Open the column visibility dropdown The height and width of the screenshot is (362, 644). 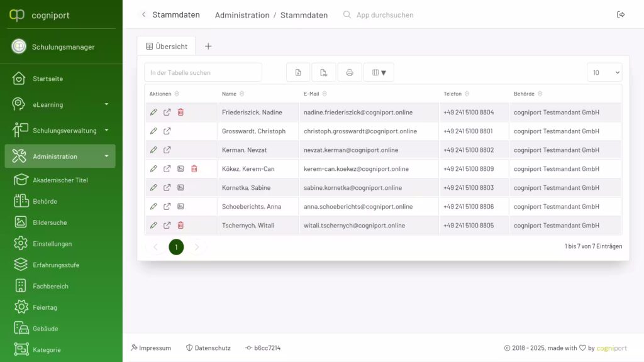click(379, 73)
